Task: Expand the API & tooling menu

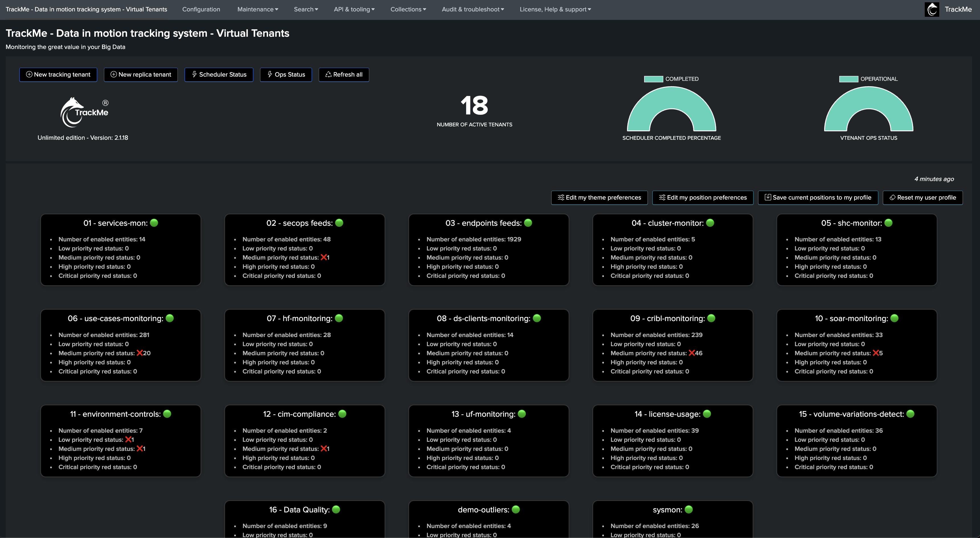Action: pyautogui.click(x=354, y=9)
